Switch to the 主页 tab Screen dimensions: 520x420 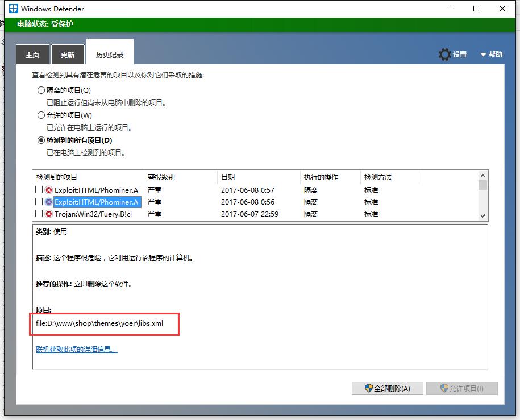(32, 55)
